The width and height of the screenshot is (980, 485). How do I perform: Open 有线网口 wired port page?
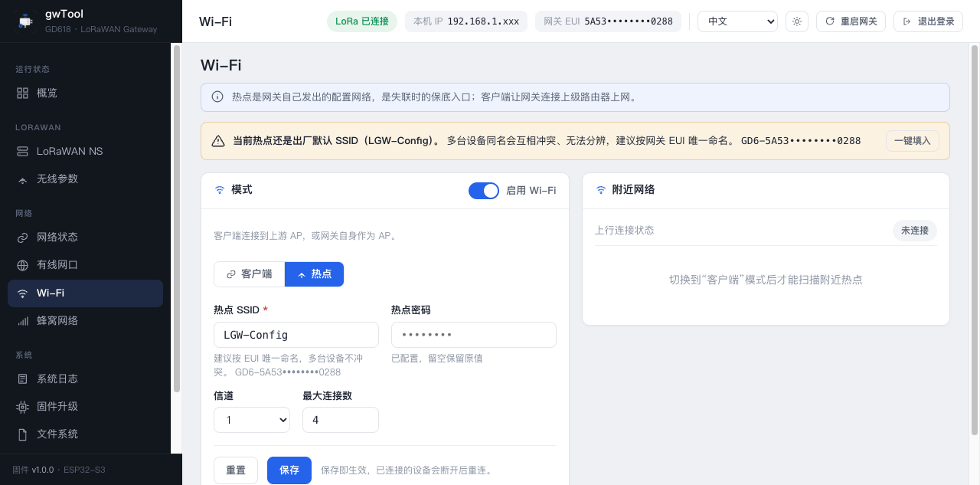pos(85,264)
